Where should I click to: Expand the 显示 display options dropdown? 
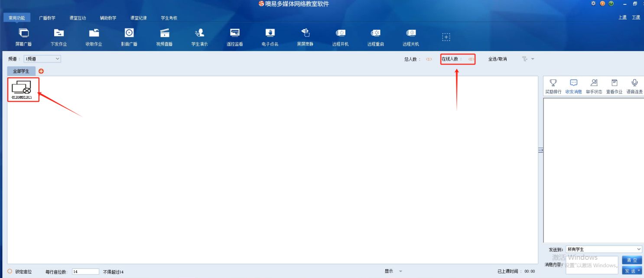(x=394, y=272)
